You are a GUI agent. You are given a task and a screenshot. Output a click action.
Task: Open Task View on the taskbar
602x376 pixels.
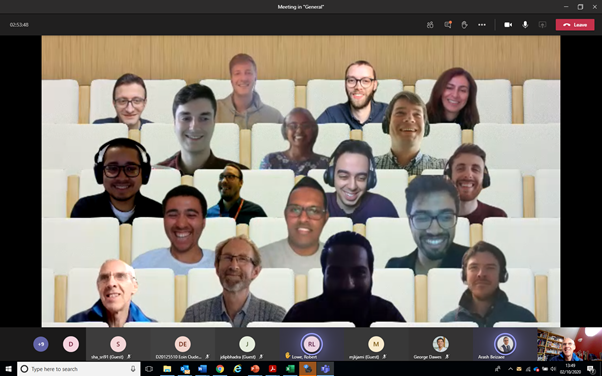tap(149, 369)
